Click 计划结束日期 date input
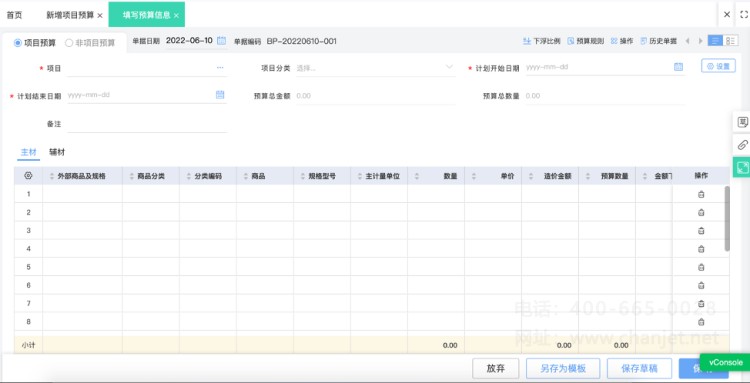The height and width of the screenshot is (383, 750). click(147, 95)
